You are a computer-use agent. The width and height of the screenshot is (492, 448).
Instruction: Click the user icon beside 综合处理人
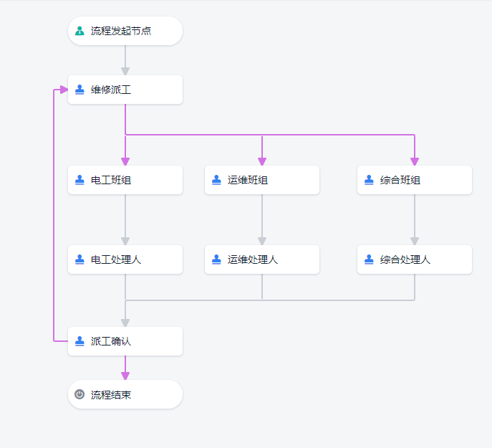pos(369,259)
